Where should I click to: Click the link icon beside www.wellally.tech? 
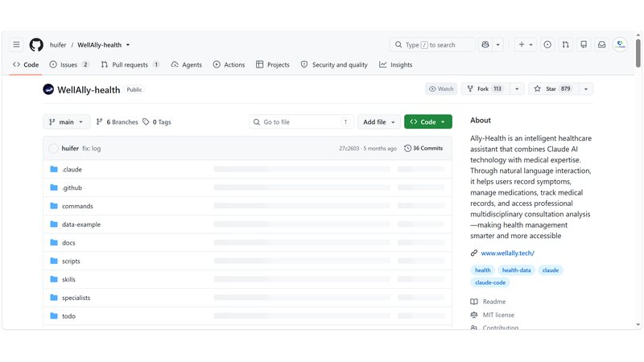point(474,253)
